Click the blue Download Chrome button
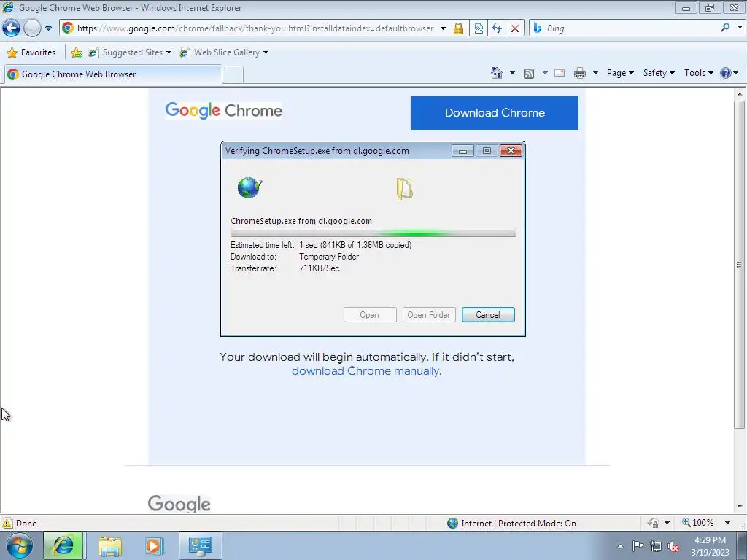Screen dimensions: 747x560 [x=495, y=113]
